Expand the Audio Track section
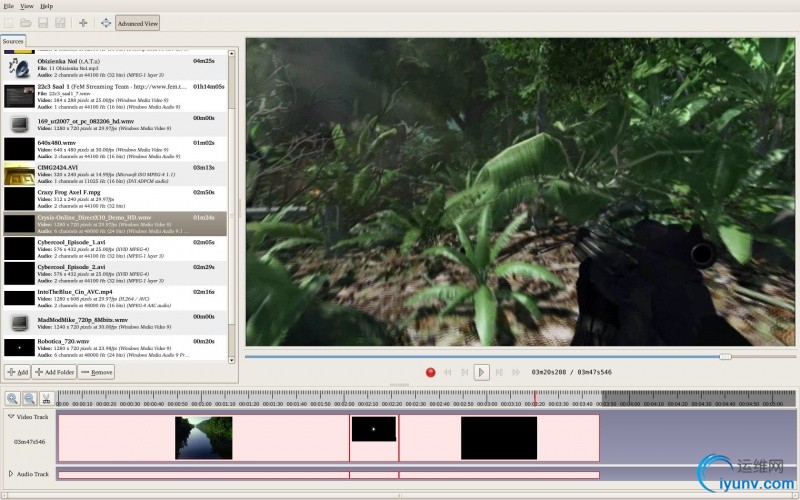 coord(11,473)
